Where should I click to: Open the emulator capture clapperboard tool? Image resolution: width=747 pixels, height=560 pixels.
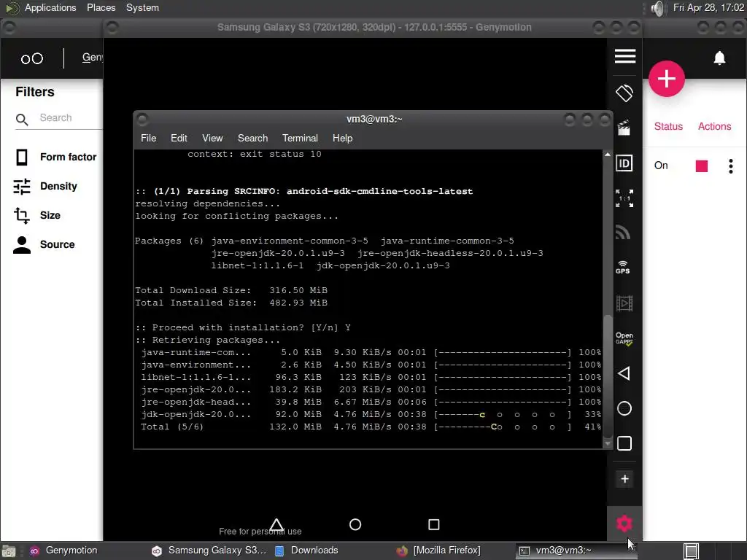[624, 128]
